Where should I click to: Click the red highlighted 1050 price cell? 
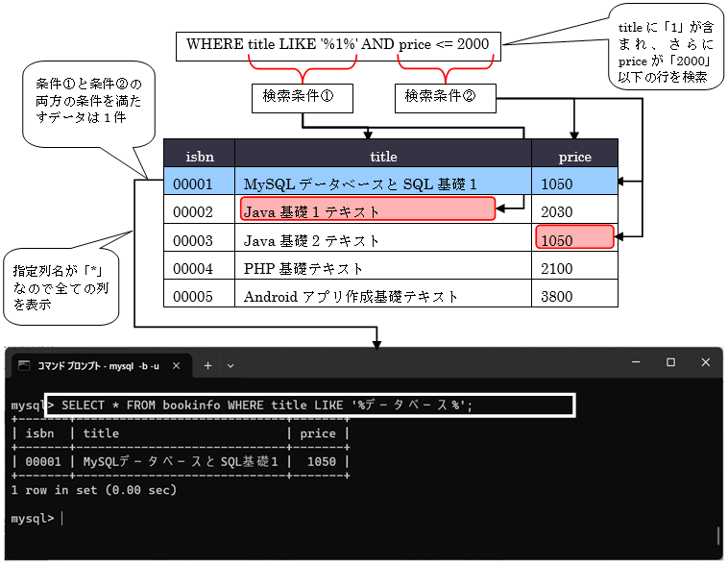click(x=574, y=238)
